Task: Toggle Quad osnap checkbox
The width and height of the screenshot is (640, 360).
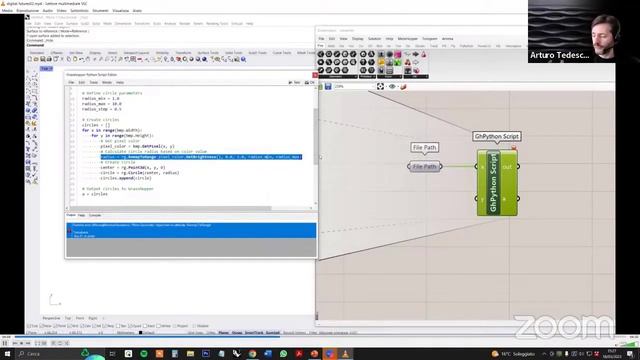Action: click(130, 326)
